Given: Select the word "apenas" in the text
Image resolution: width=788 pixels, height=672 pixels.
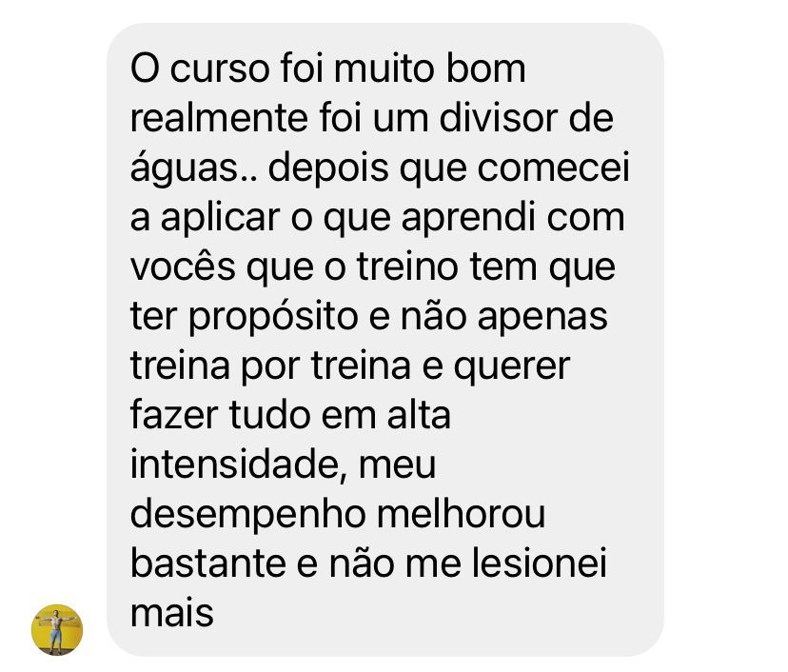Looking at the screenshot, I should coord(542,318).
